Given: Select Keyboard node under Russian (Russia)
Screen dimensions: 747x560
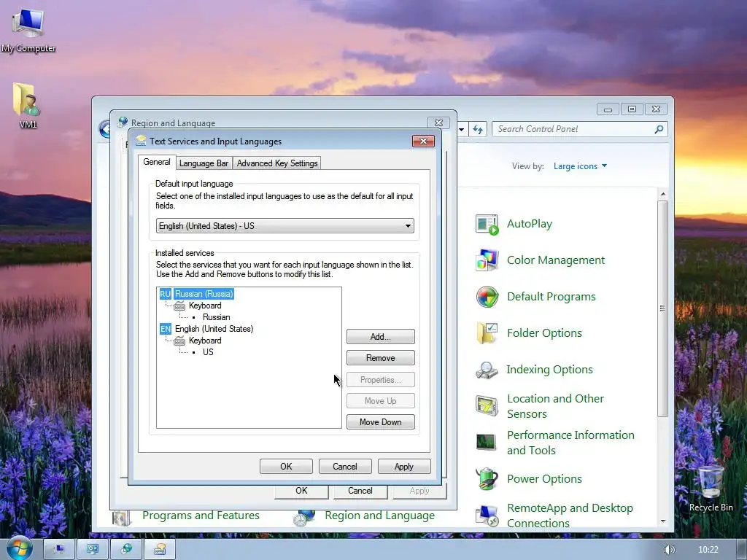Looking at the screenshot, I should [205, 306].
